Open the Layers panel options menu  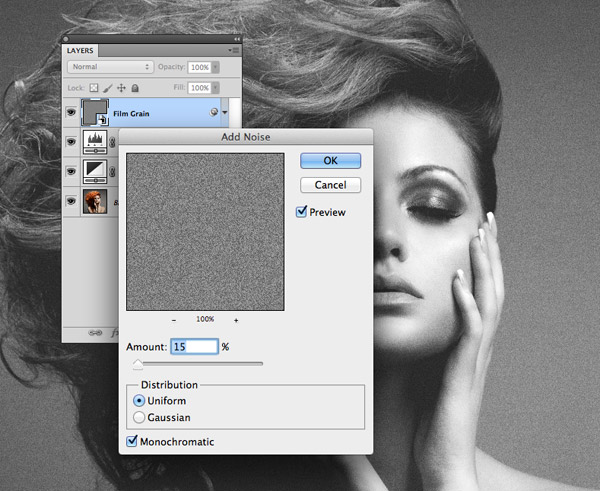[233, 50]
